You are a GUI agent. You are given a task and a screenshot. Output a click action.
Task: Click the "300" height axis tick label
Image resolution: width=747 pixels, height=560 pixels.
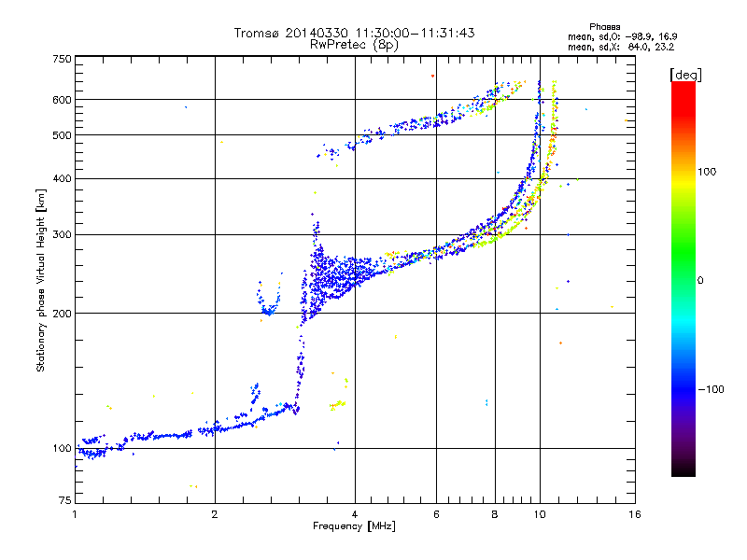point(62,235)
